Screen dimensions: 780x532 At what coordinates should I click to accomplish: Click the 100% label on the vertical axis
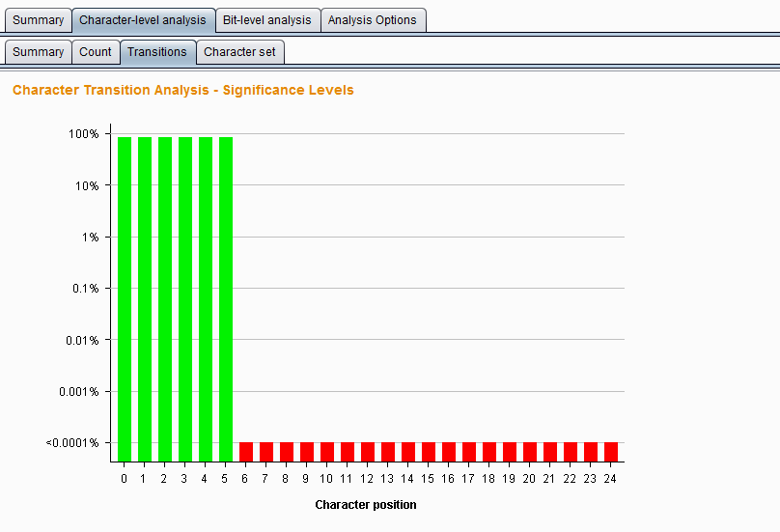tap(83, 134)
